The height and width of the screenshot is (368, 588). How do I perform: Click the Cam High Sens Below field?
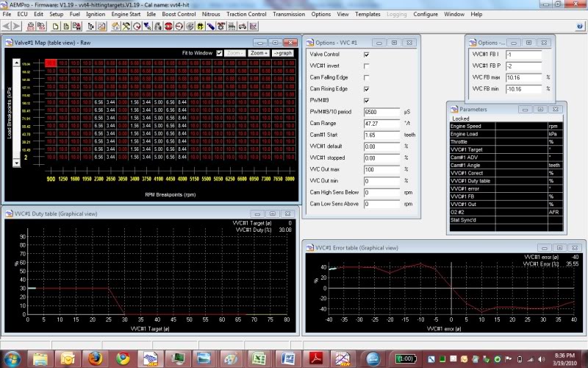(x=381, y=193)
